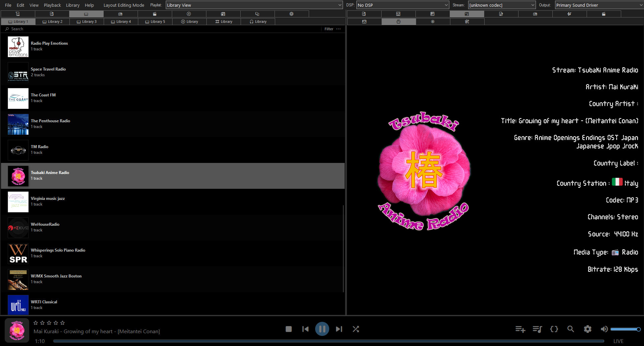Viewport: 644px width, 346px height.
Task: Pause the current stream
Action: point(322,329)
